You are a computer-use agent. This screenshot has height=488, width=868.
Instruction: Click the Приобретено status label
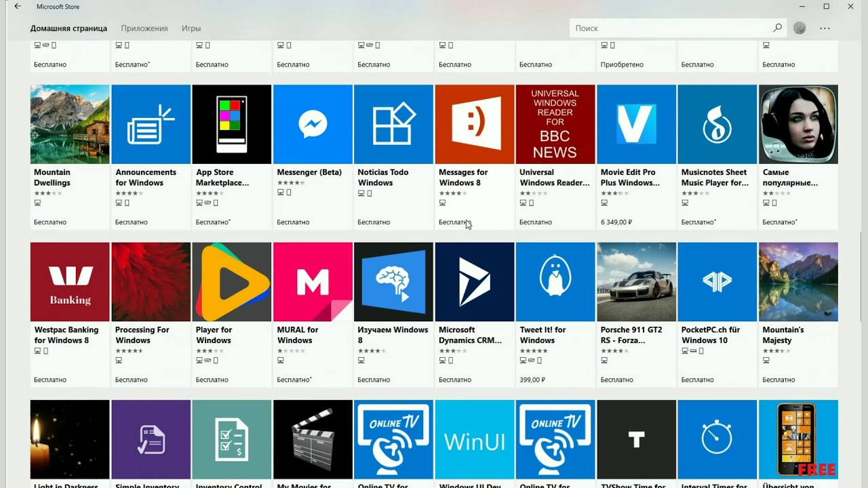pyautogui.click(x=622, y=64)
